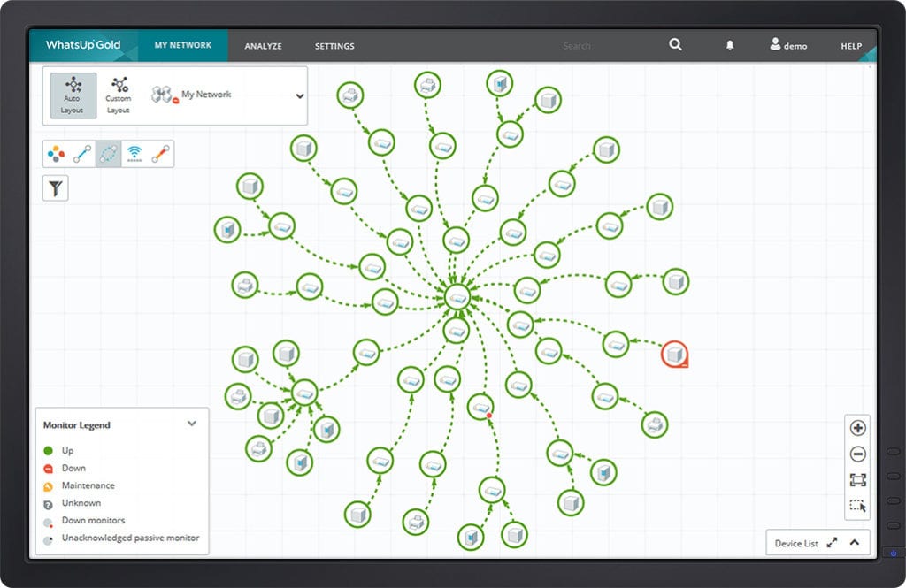Click the search magnifier icon

click(675, 44)
